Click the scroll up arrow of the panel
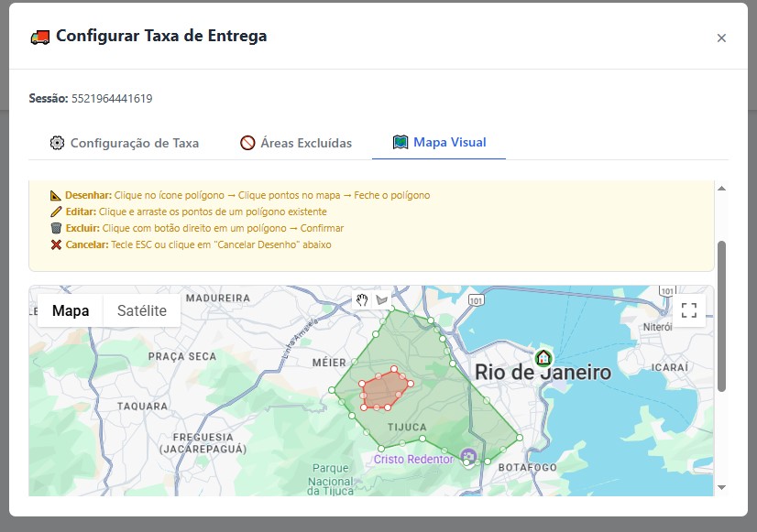 721,188
